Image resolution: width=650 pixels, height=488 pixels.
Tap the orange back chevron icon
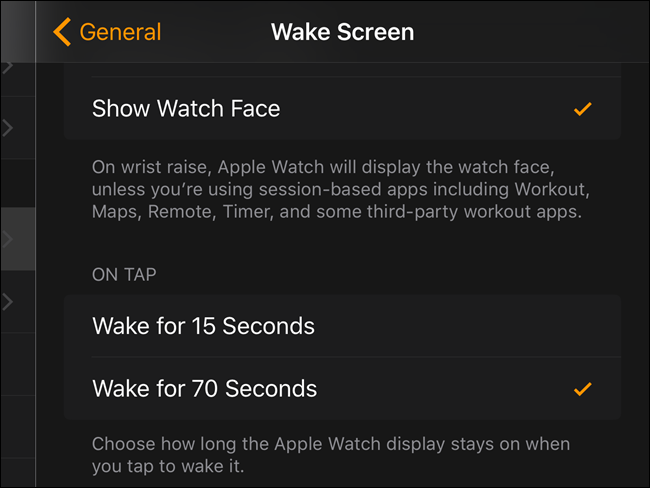click(62, 32)
